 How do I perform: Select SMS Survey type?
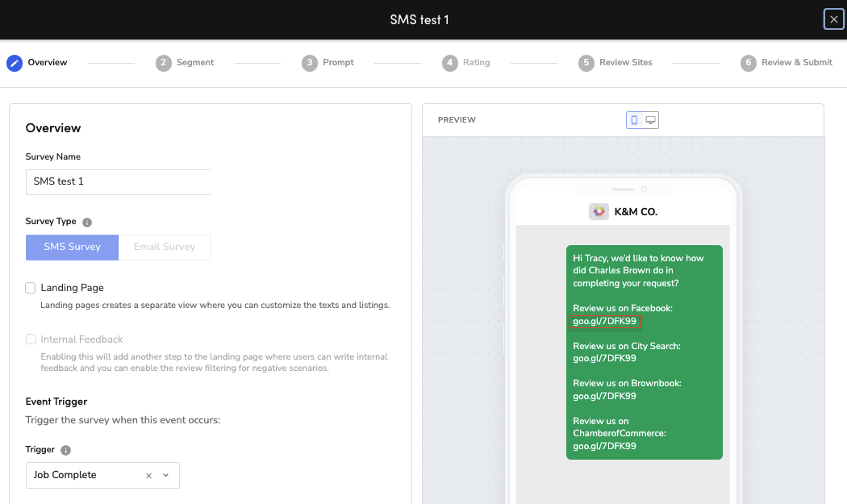(72, 247)
